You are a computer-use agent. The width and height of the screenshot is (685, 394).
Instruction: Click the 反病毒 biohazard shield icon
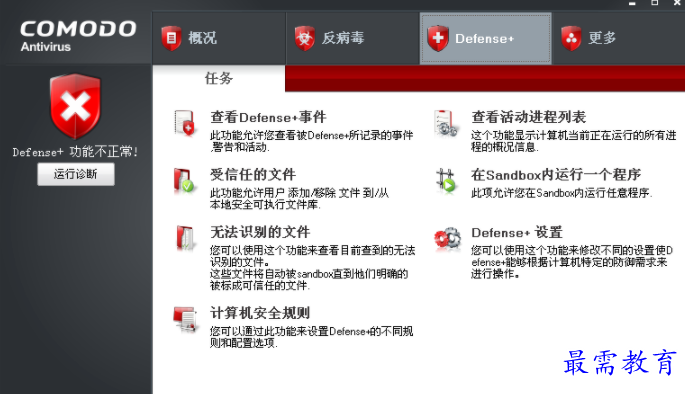[304, 38]
